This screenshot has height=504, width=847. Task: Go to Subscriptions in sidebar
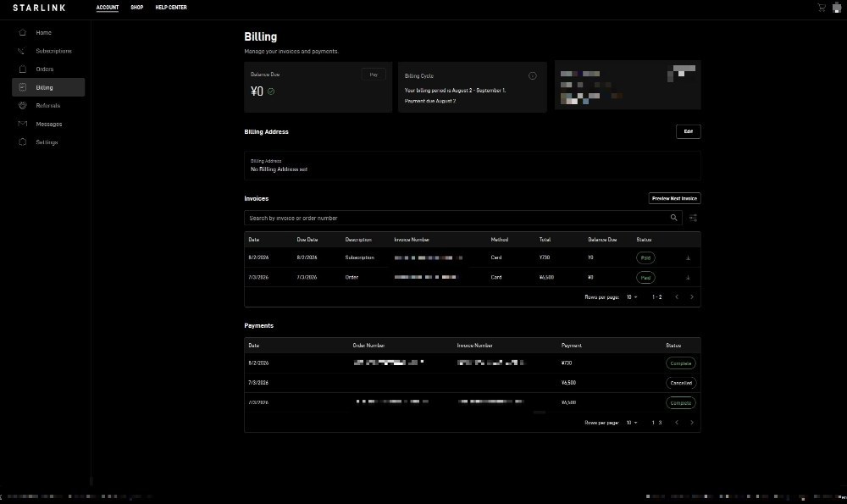coord(53,51)
